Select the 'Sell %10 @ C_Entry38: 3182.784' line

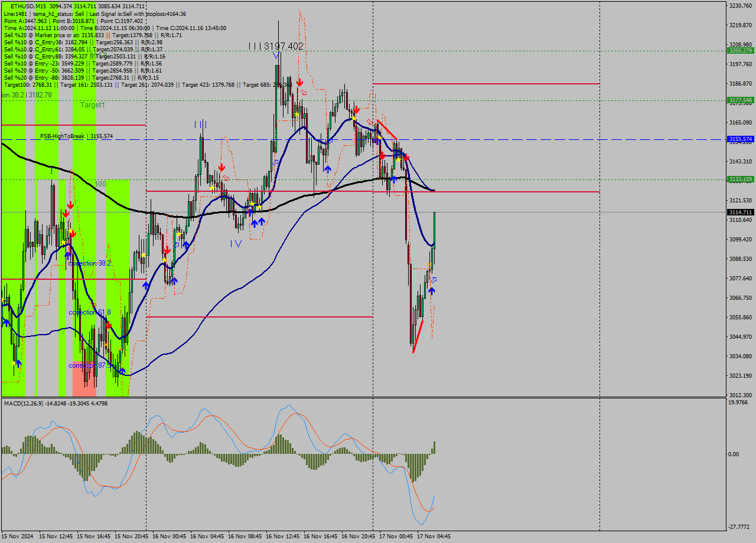point(83,42)
